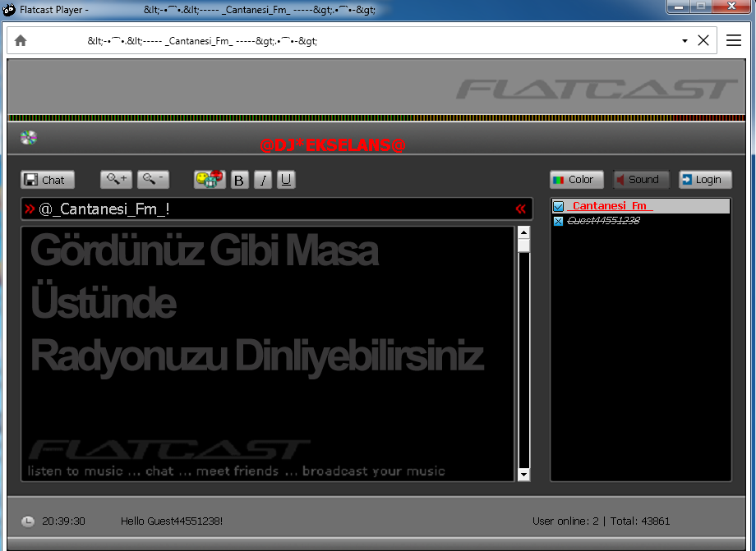
Task: Click the Chat save button
Action: [x=47, y=179]
